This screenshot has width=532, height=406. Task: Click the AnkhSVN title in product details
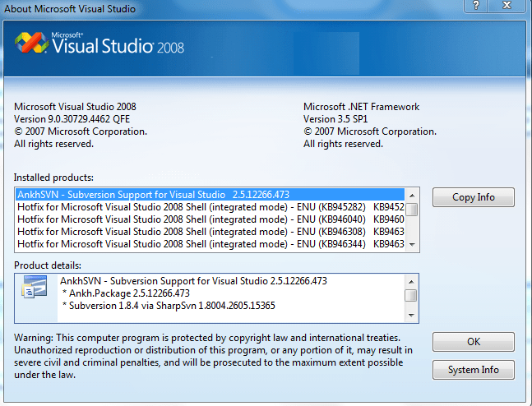click(193, 281)
